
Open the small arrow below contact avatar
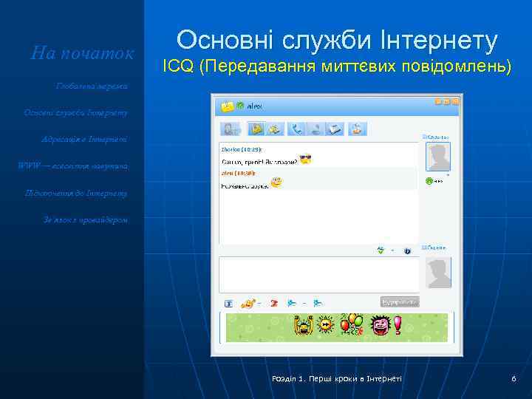tap(448, 175)
